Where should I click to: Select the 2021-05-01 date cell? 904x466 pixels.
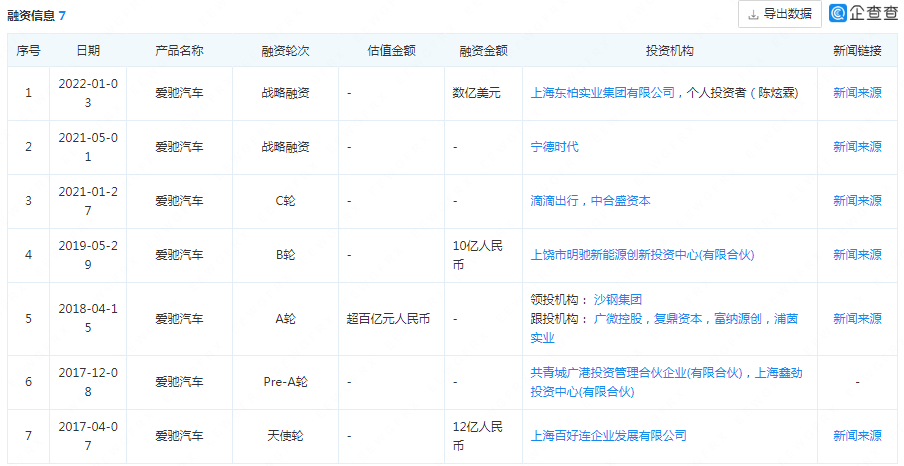point(88,147)
